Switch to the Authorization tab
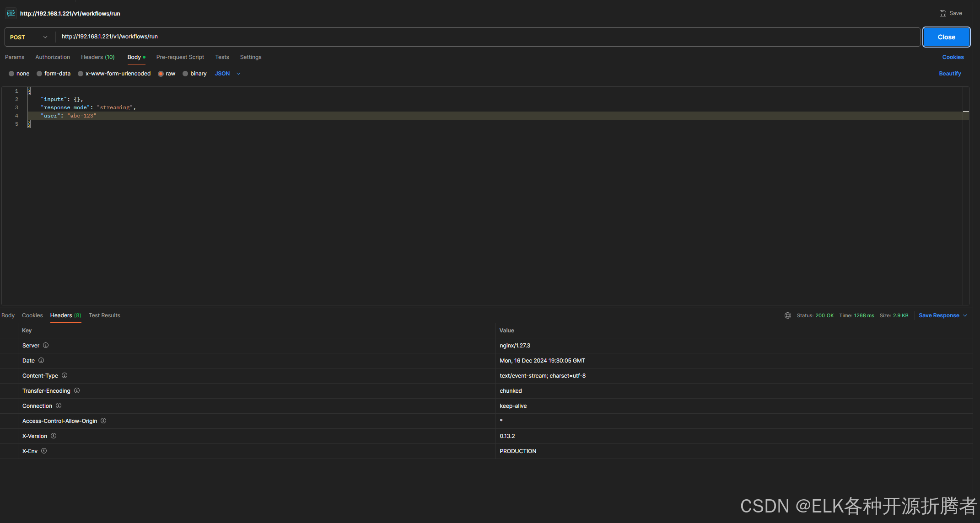Screen dimensions: 980x523 click(53, 57)
